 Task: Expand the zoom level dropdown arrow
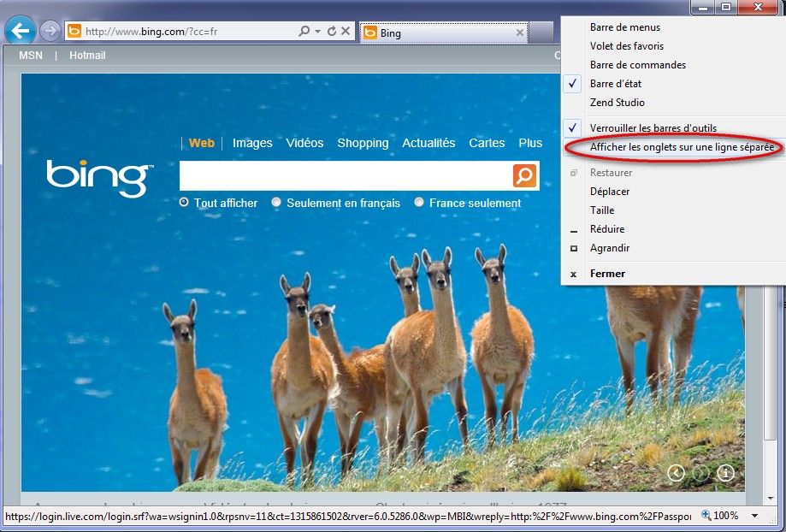754,517
